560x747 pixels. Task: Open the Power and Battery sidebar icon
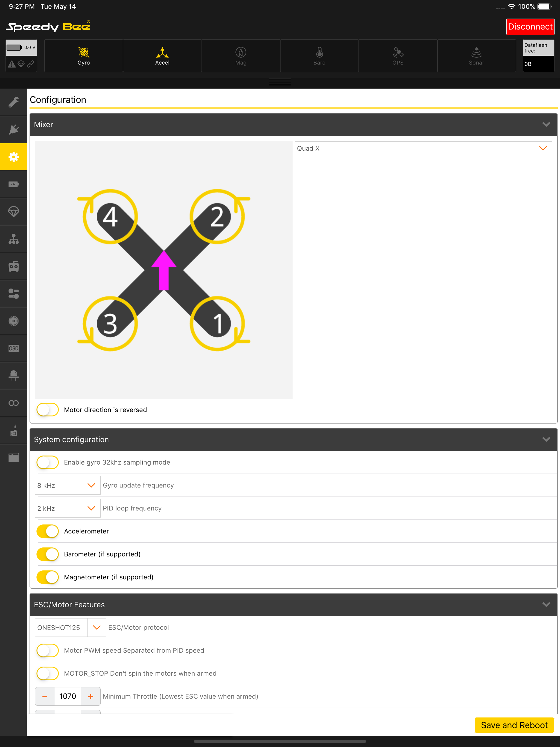tap(13, 184)
